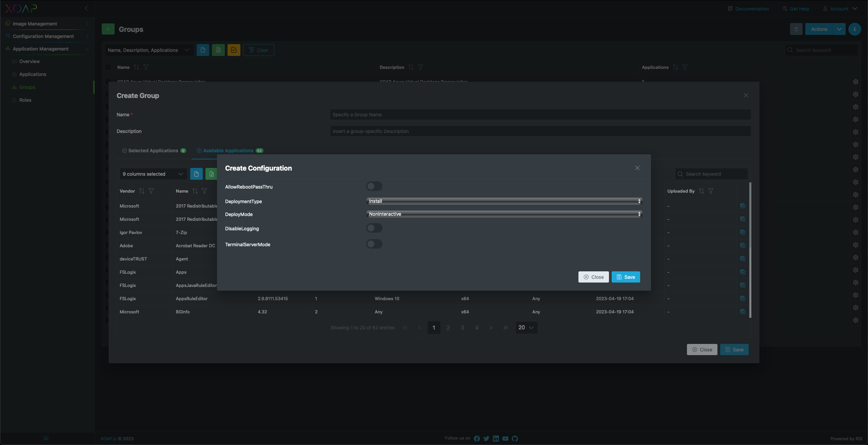Search keyword field in applications table
Screen dimensions: 868x445
click(x=711, y=174)
